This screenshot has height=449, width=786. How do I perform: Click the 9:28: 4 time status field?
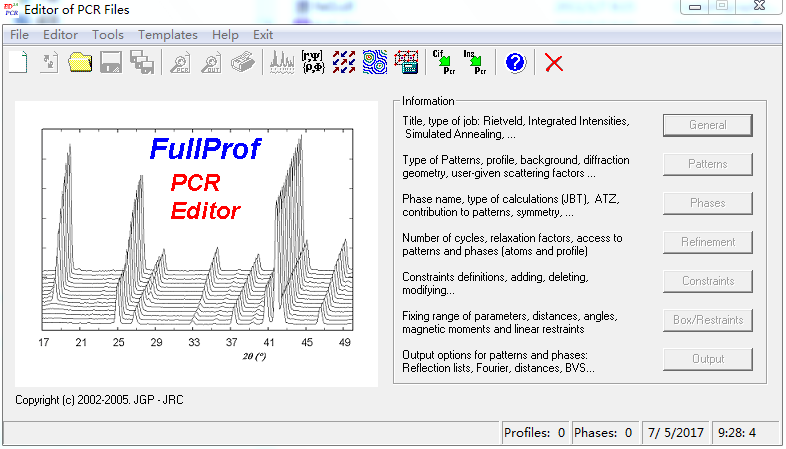coord(745,433)
